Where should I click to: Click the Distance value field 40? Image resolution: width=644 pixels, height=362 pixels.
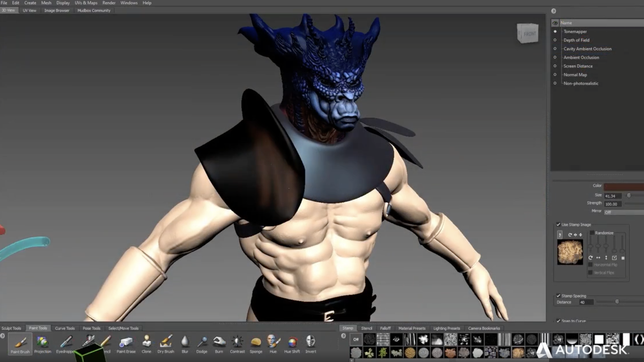(586, 302)
